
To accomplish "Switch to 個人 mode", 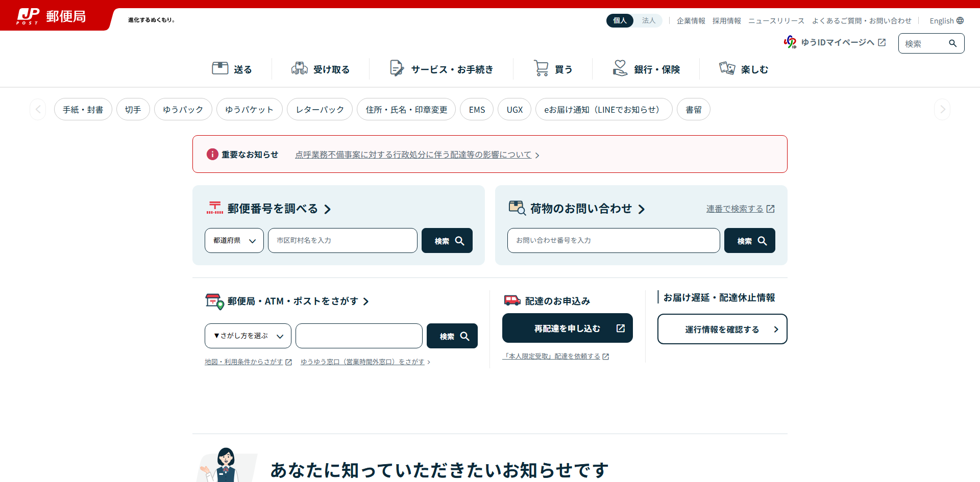I will click(x=620, y=20).
